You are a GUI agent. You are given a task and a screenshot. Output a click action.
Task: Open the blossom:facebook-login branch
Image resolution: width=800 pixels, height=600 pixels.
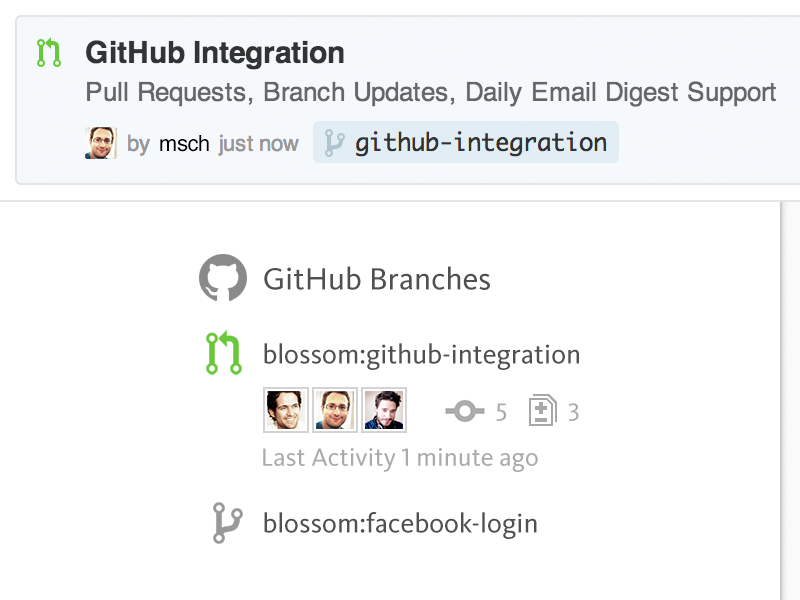pos(400,523)
